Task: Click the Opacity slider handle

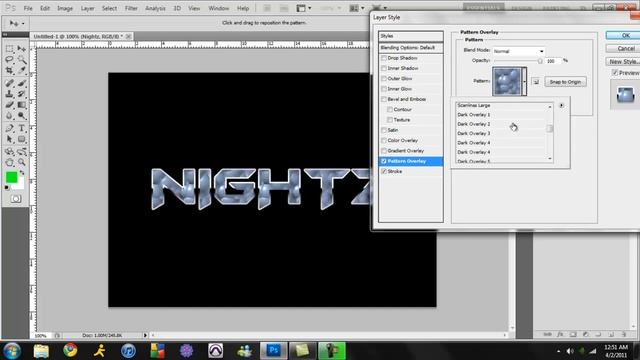Action: [540, 61]
